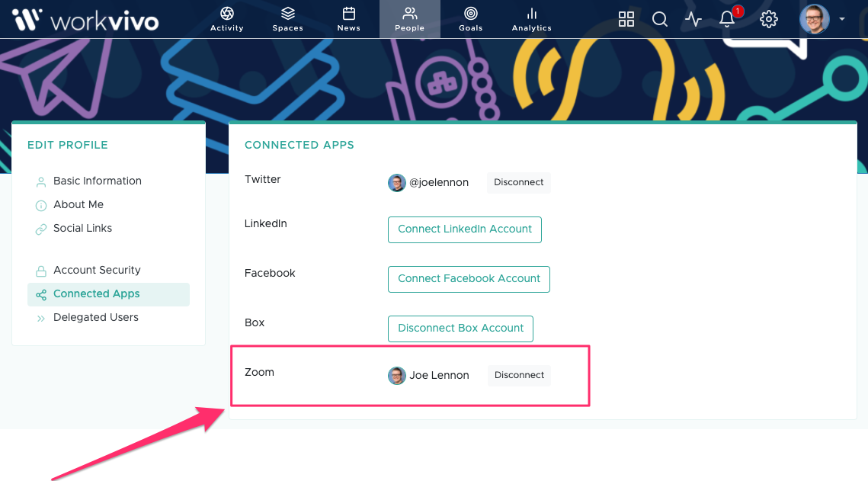Click the @joelennon Twitter avatar
Screen dimensions: 868x481
pyautogui.click(x=397, y=183)
